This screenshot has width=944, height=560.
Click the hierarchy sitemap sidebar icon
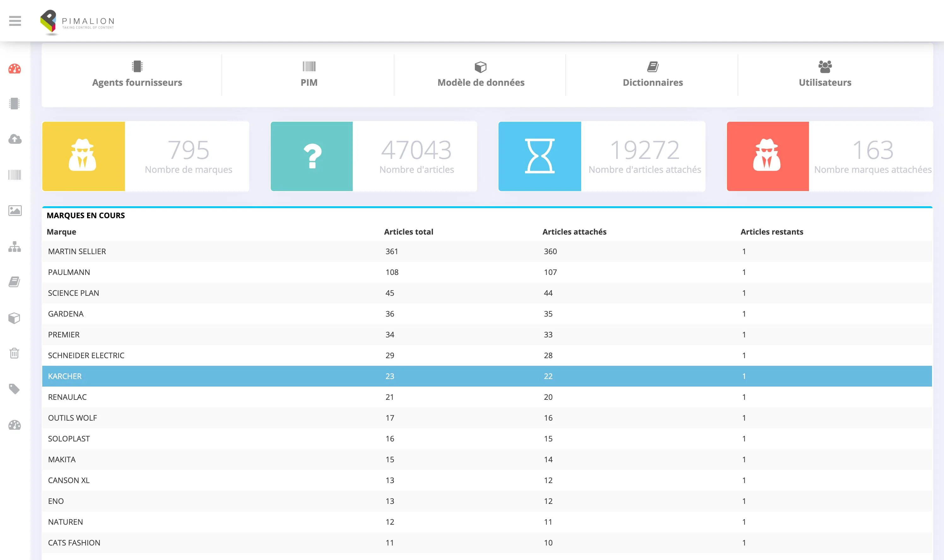click(15, 246)
